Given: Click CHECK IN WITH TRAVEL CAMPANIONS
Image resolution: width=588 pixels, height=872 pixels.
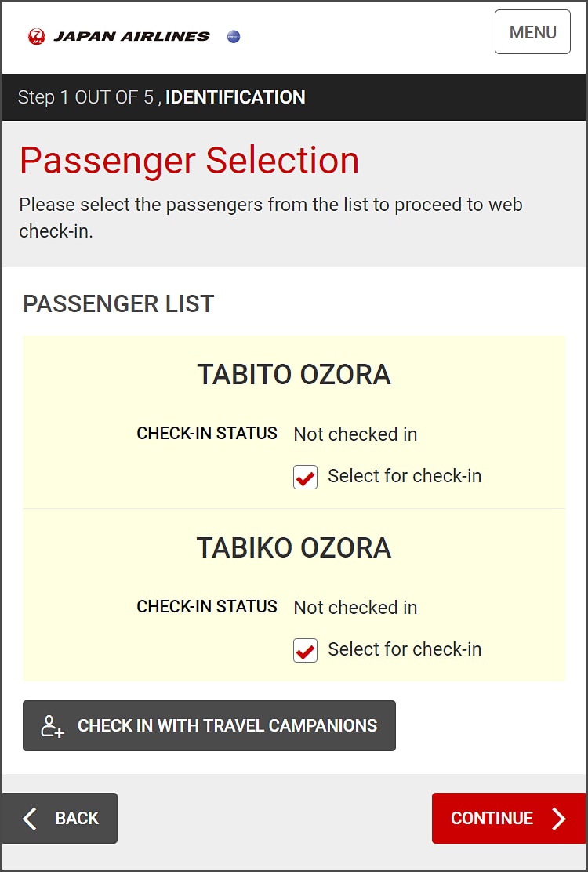Looking at the screenshot, I should click(x=209, y=725).
